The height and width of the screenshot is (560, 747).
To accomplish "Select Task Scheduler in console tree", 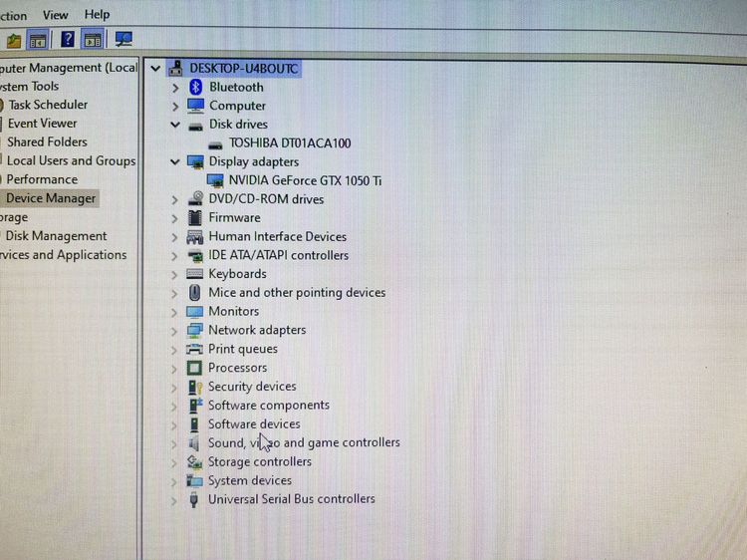I will coord(48,105).
